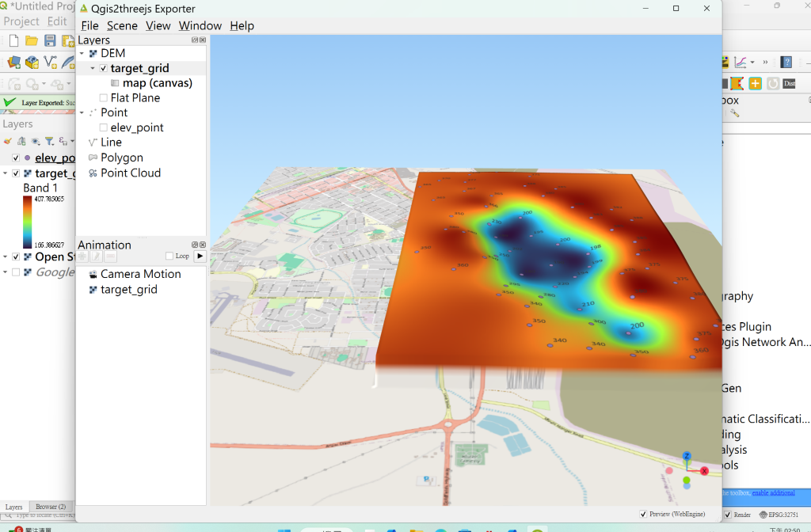
Task: Click Filter Legend funnel icon
Action: pyautogui.click(x=49, y=141)
